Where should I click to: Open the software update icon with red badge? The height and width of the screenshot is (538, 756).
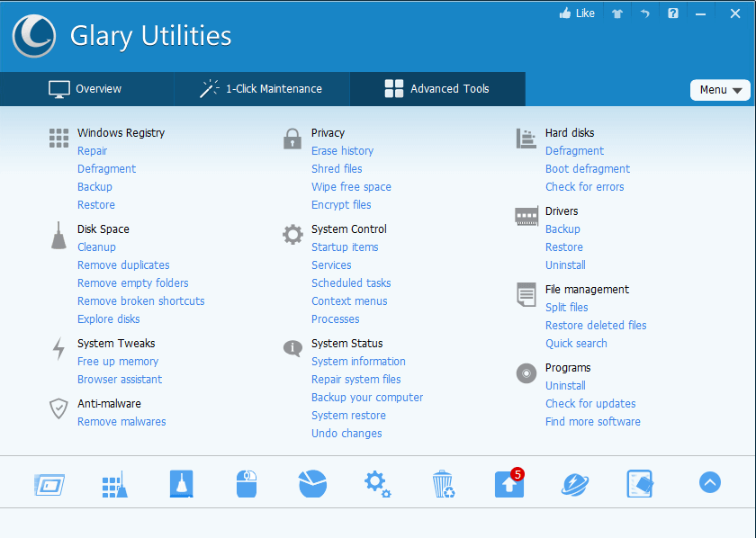509,484
